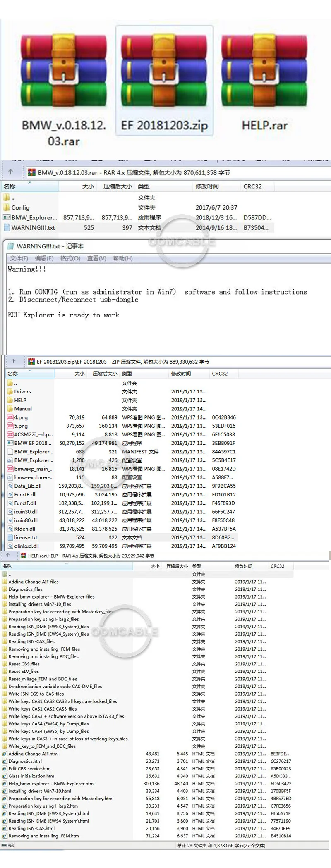The height and width of the screenshot is (868, 331).
Task: Sort by CRC32 column in EF 20181203.zip window
Action: (224, 374)
